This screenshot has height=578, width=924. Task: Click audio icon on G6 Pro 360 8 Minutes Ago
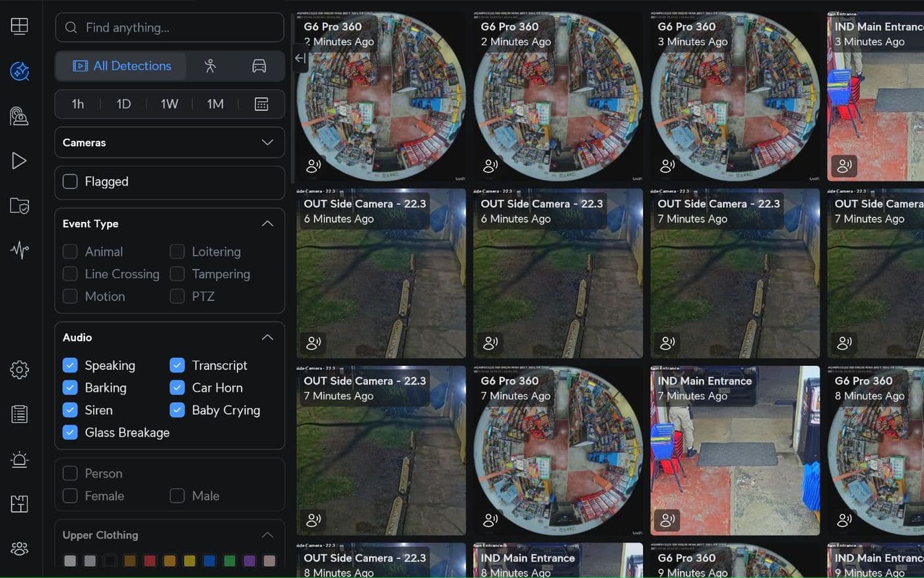point(844,520)
